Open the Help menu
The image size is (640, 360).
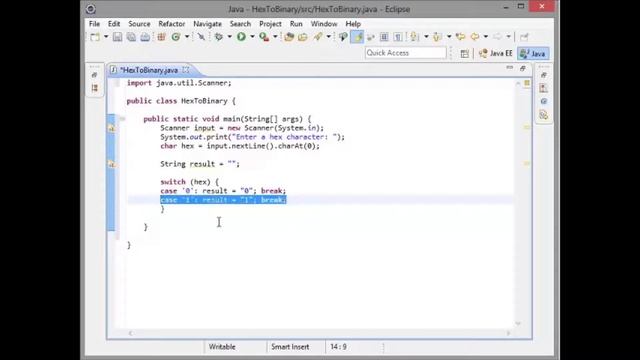353,24
